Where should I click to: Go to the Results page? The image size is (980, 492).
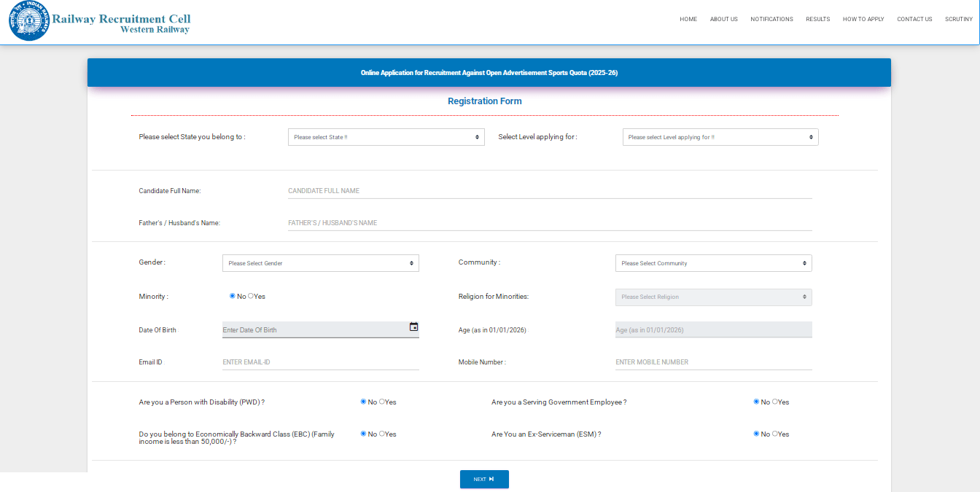coord(817,20)
